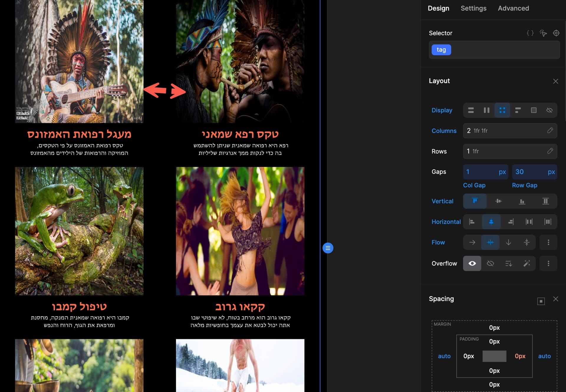Switch to the Settings tab
The width and height of the screenshot is (566, 392).
click(473, 8)
